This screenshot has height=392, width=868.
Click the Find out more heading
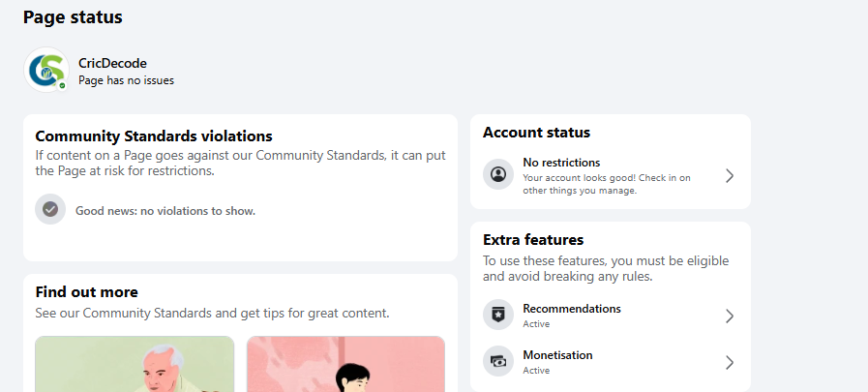[87, 291]
